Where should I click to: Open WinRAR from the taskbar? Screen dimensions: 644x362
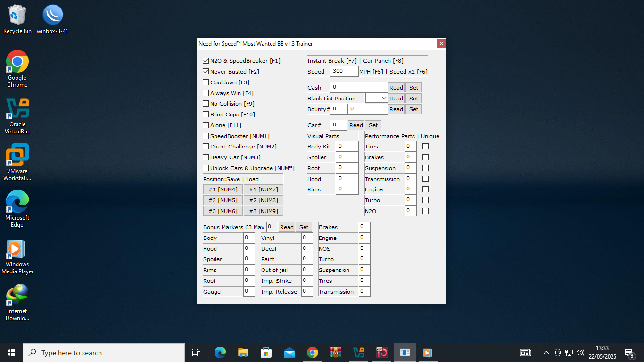click(x=335, y=353)
